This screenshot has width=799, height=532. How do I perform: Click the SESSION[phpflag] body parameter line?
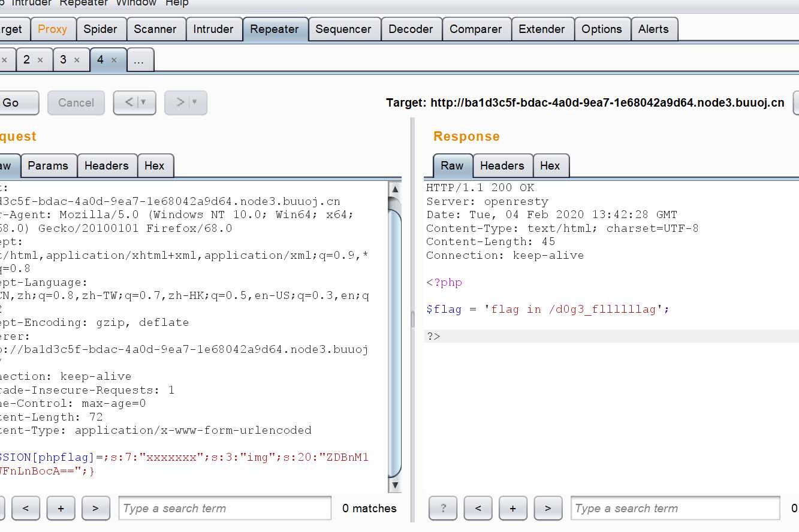184,457
